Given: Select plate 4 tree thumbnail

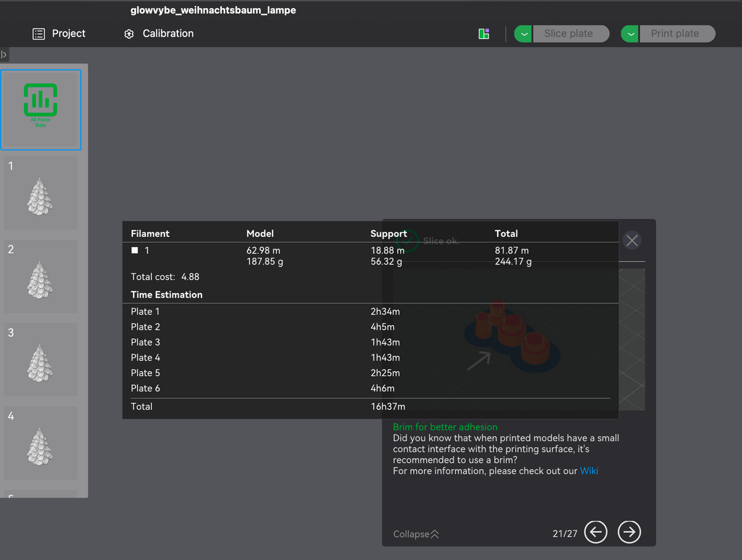Looking at the screenshot, I should coord(41,443).
